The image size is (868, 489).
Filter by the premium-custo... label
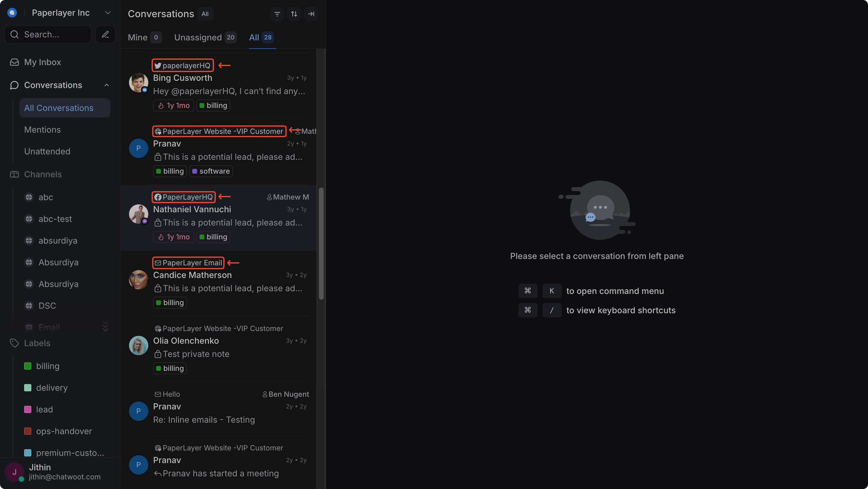70,453
